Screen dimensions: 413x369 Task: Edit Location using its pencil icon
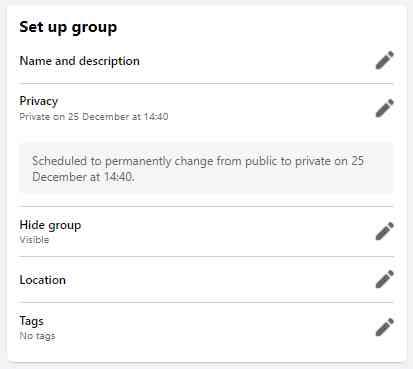pos(385,279)
